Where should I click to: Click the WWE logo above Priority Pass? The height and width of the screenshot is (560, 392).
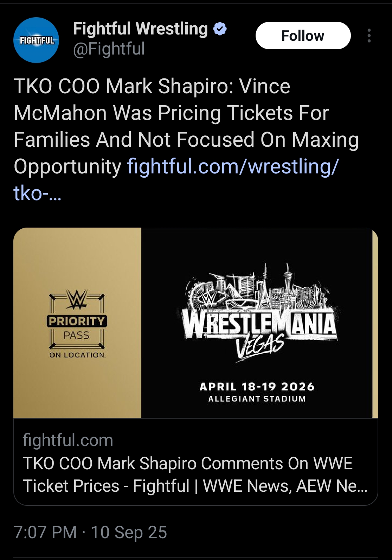tap(77, 299)
